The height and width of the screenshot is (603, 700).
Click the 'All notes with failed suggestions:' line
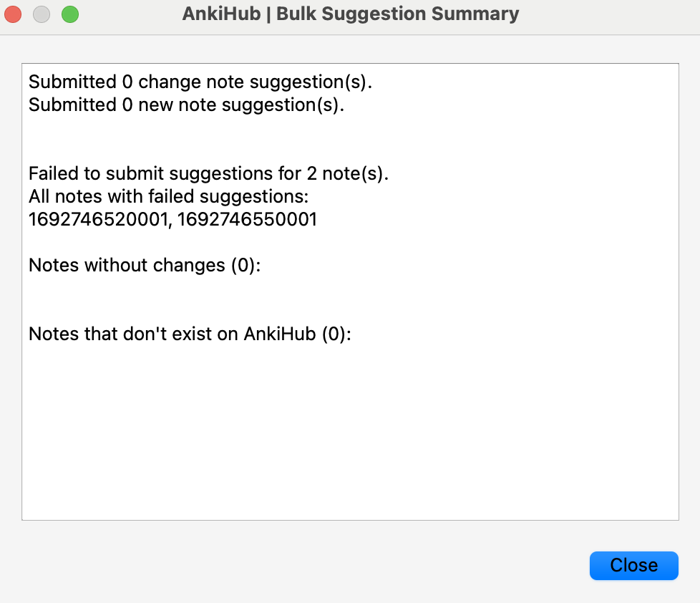click(169, 196)
